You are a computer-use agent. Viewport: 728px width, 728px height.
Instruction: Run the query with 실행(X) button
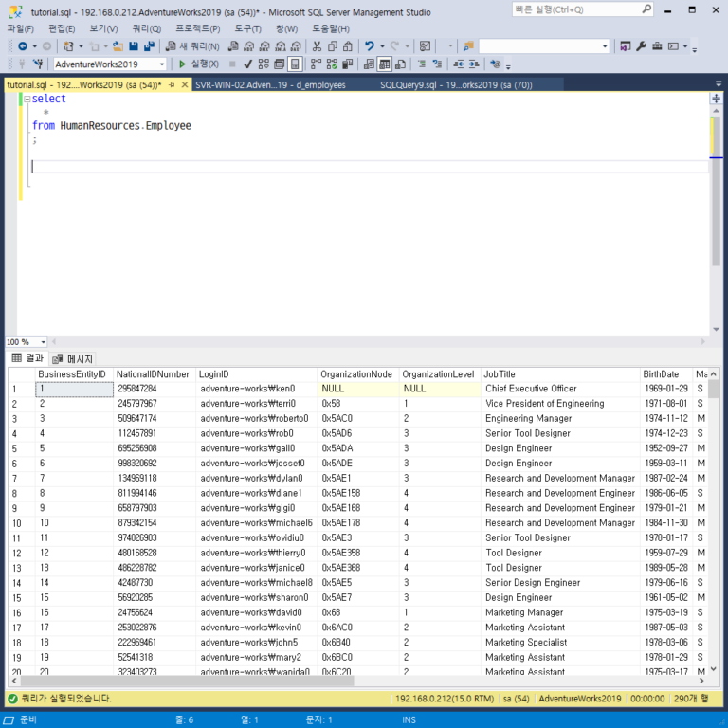pos(198,64)
